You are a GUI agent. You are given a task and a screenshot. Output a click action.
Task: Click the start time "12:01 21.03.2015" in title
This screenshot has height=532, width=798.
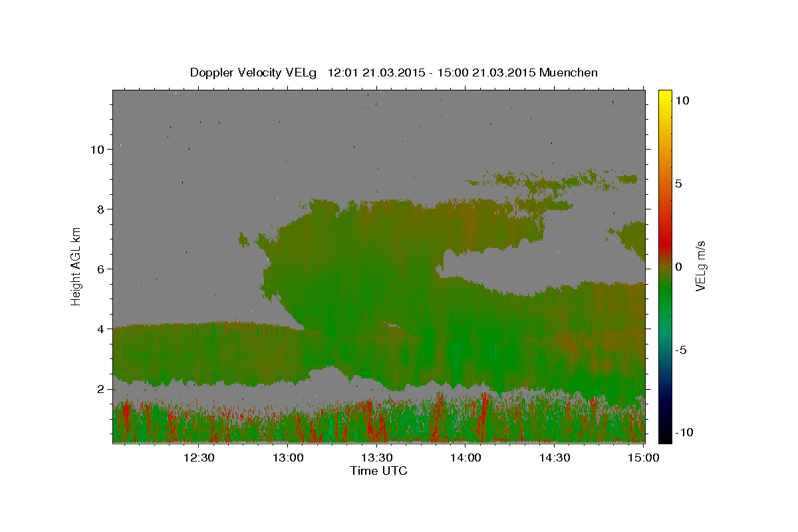coord(377,72)
